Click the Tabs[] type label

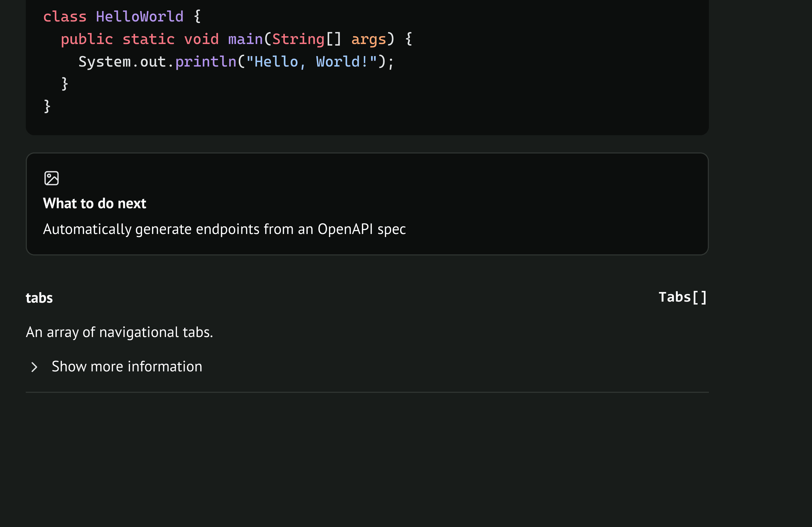(682, 297)
